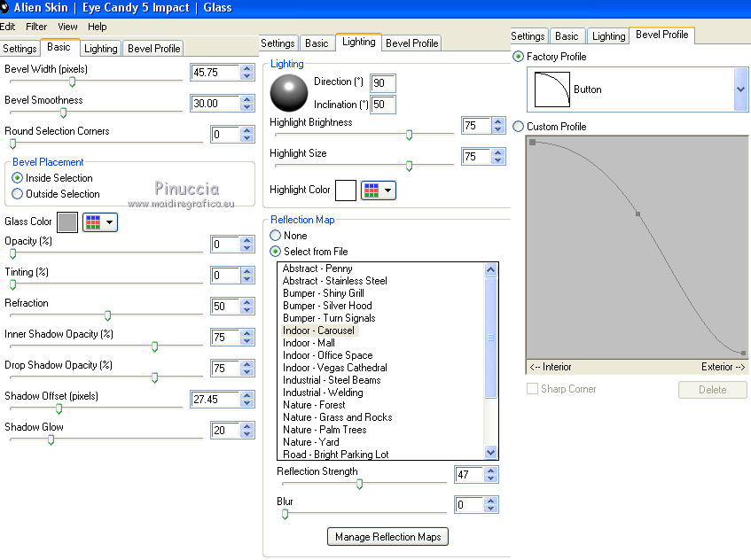
Task: Select the Outside Selection radio button
Action: pos(18,194)
